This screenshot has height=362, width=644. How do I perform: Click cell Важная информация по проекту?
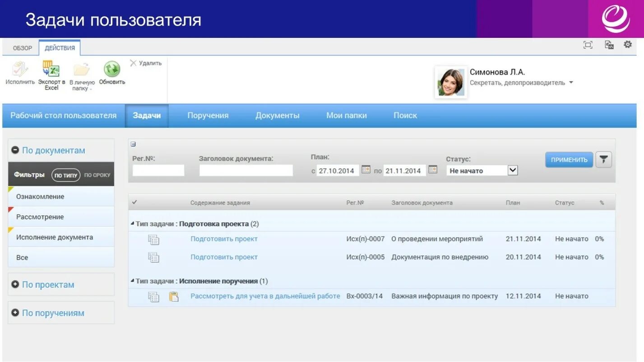[x=445, y=296]
